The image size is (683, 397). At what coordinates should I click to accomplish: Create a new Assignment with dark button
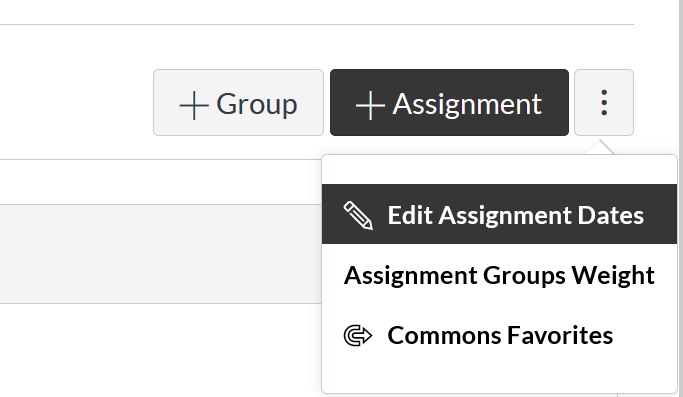coord(449,102)
